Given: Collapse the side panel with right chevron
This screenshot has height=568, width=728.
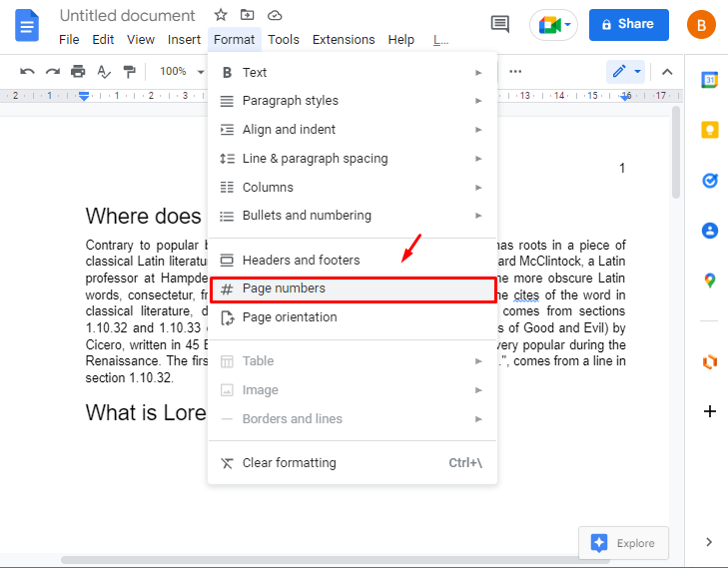Looking at the screenshot, I should (708, 542).
